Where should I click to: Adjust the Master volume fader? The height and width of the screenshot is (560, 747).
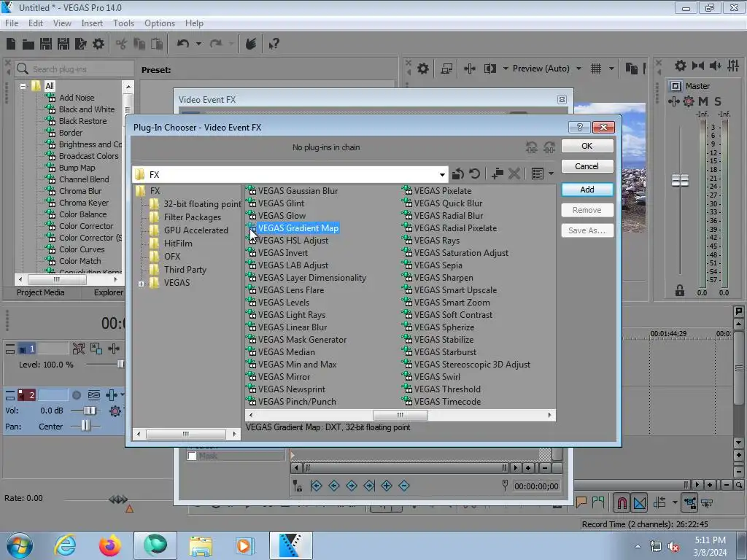(680, 181)
